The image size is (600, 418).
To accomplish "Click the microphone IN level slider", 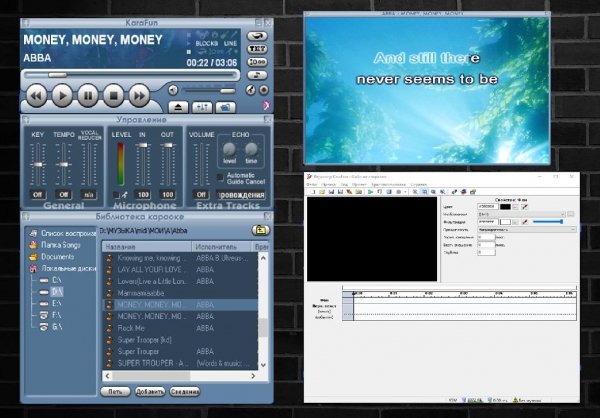I will click(x=143, y=145).
